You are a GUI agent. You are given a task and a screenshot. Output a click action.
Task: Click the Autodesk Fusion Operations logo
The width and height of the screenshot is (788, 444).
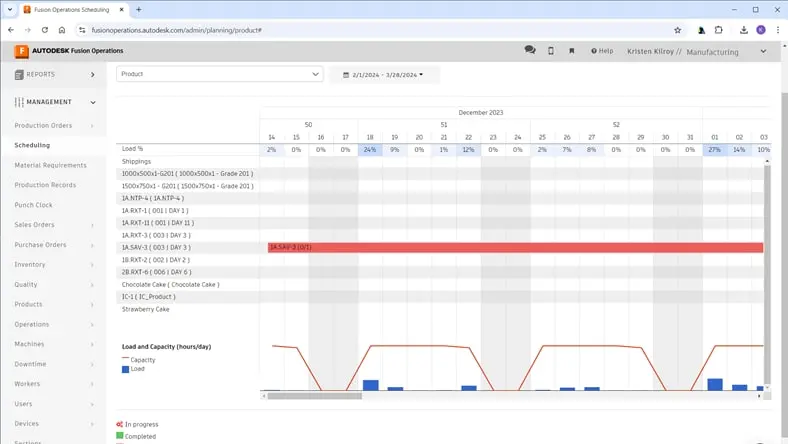point(69,51)
